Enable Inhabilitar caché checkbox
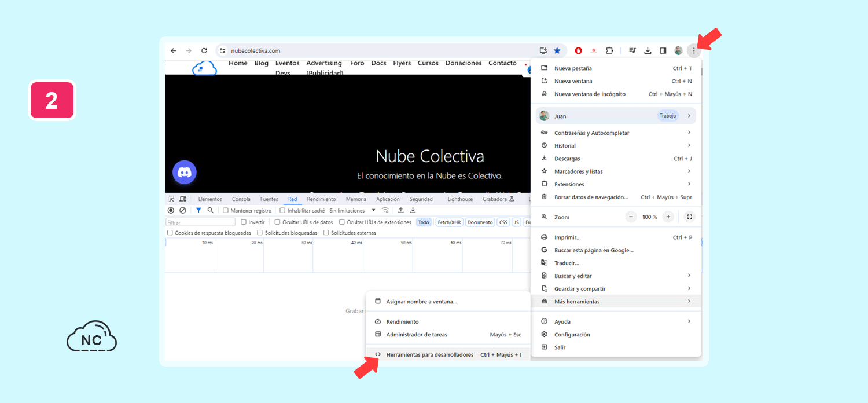This screenshot has height=403, width=868. tap(282, 211)
